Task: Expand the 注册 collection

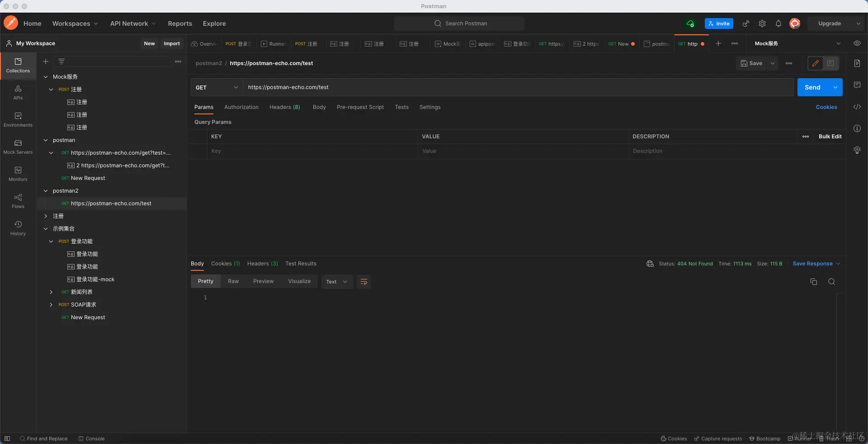Action: (x=46, y=216)
